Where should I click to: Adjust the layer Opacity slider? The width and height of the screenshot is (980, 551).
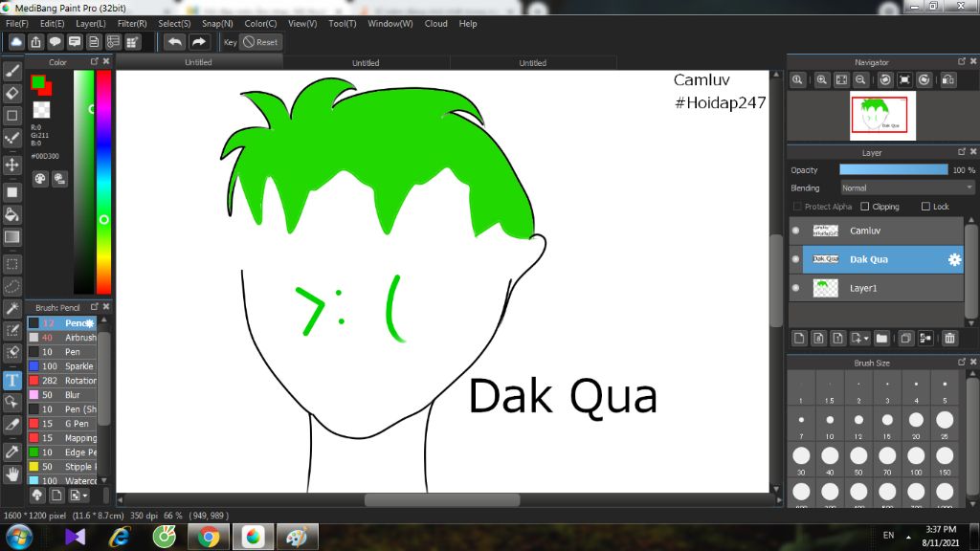point(893,170)
